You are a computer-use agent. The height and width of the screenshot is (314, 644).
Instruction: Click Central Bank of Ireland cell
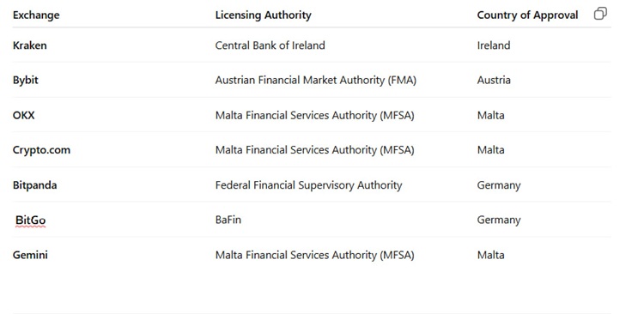click(270, 45)
